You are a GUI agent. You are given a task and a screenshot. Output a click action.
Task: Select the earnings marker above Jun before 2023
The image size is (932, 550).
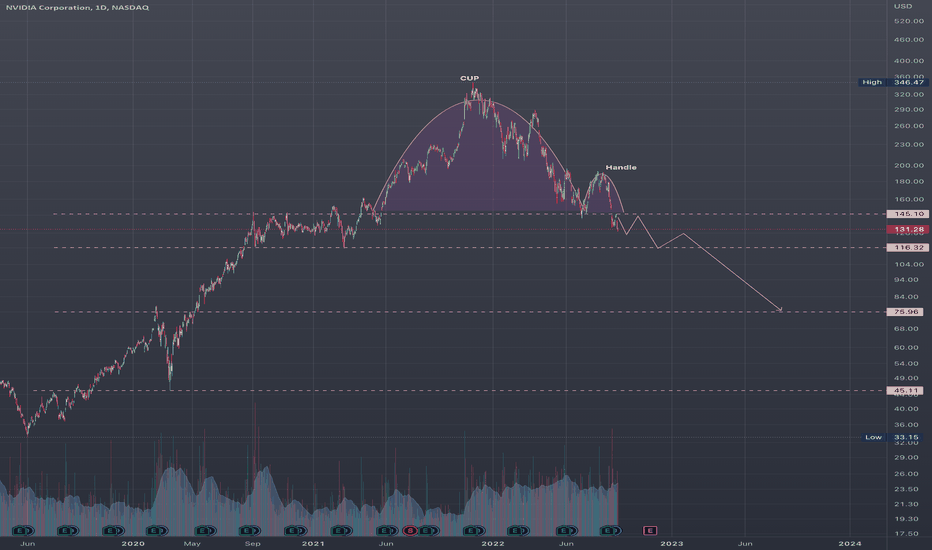pyautogui.click(x=565, y=530)
